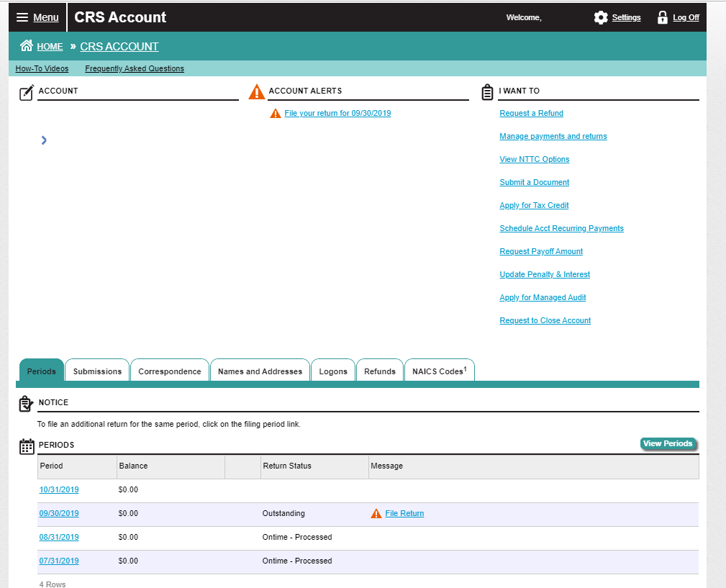The width and height of the screenshot is (726, 588).
Task: Click Request Payoff Amount
Action: [541, 251]
